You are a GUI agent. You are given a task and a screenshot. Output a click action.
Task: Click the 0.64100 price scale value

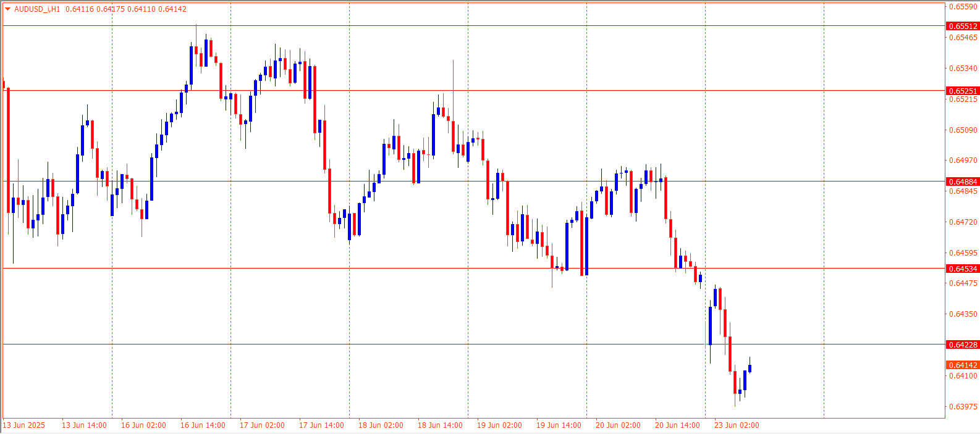pos(963,376)
